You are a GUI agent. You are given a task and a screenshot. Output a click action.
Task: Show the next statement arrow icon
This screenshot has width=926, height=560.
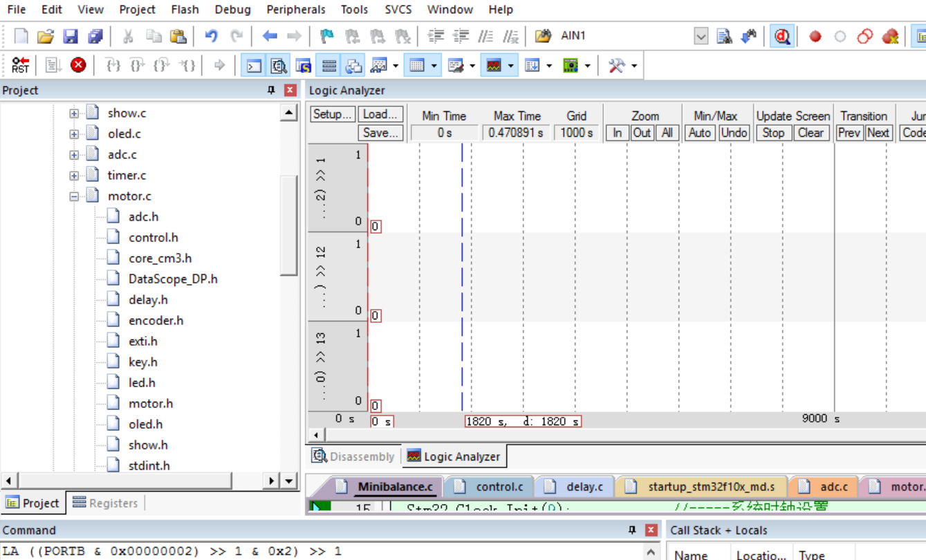click(x=219, y=66)
